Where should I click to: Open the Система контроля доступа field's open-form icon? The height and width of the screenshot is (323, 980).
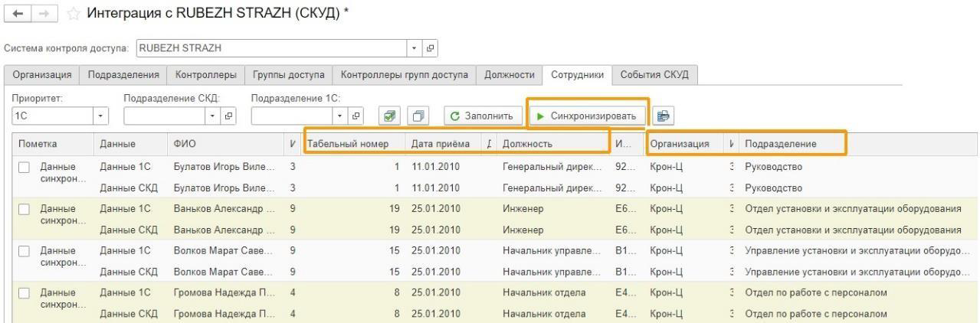coord(430,48)
